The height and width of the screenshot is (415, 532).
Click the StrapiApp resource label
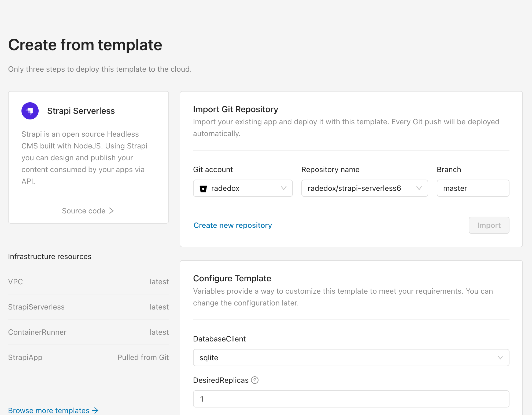pyautogui.click(x=25, y=357)
